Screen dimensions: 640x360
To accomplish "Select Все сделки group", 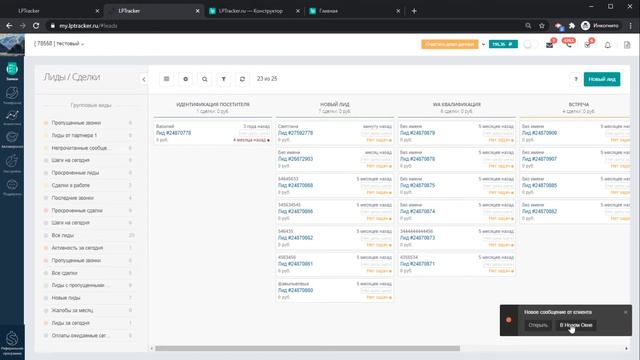I will click(x=64, y=273).
